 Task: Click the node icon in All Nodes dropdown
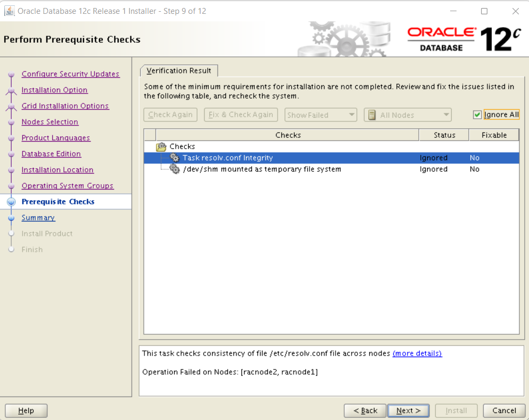point(372,115)
